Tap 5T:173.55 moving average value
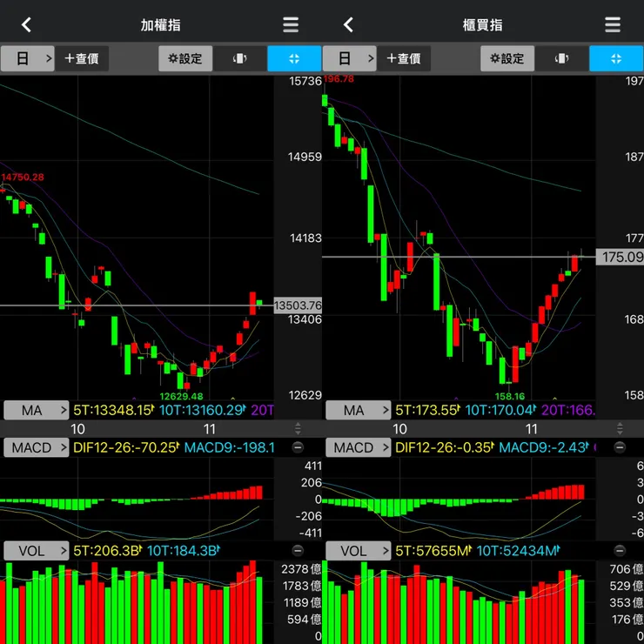 (427, 410)
